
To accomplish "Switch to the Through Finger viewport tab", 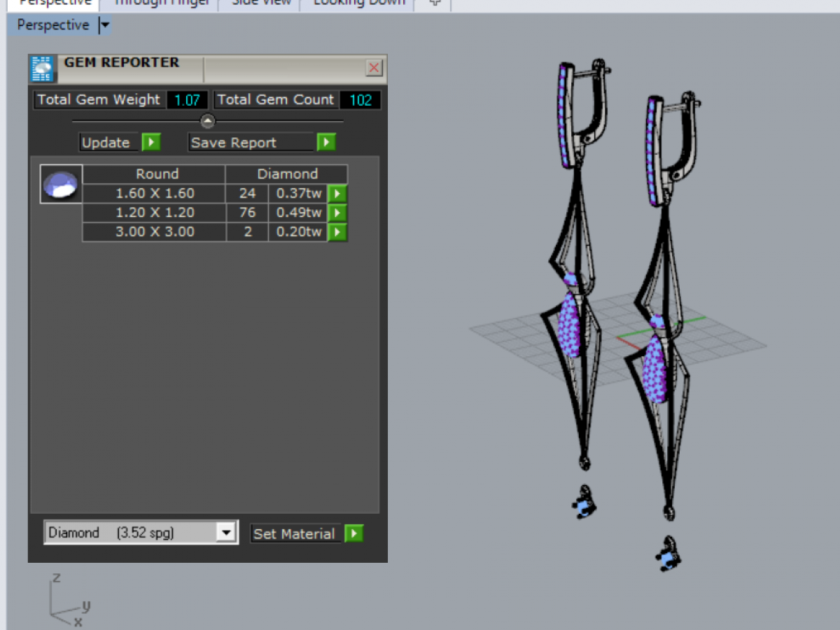I will click(x=161, y=3).
